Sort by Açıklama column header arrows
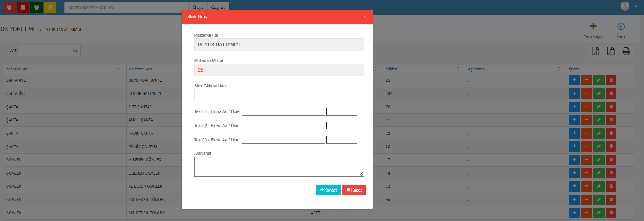This screenshot has height=221, width=644. [559, 69]
